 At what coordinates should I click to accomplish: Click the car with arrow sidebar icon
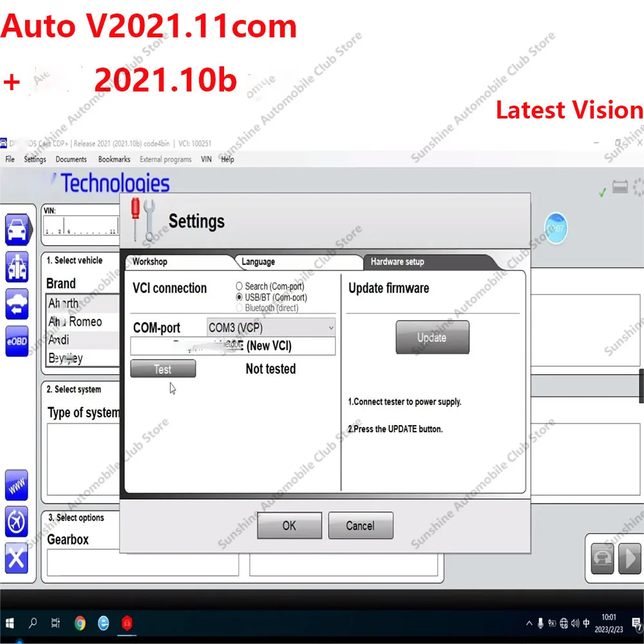[17, 304]
